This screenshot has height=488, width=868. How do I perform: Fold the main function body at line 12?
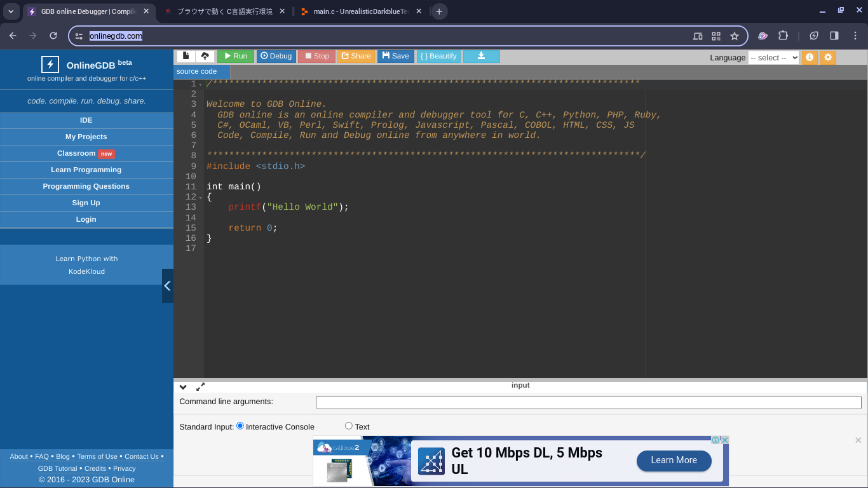point(201,198)
